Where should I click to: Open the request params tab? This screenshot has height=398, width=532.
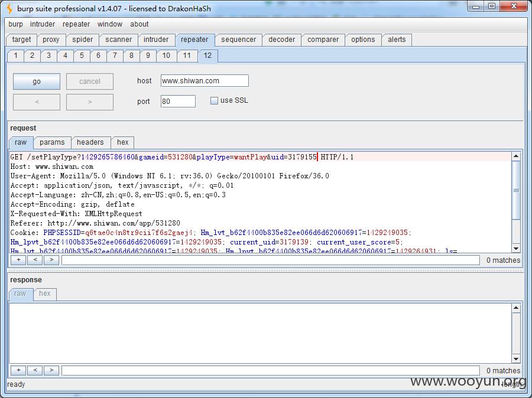[52, 142]
